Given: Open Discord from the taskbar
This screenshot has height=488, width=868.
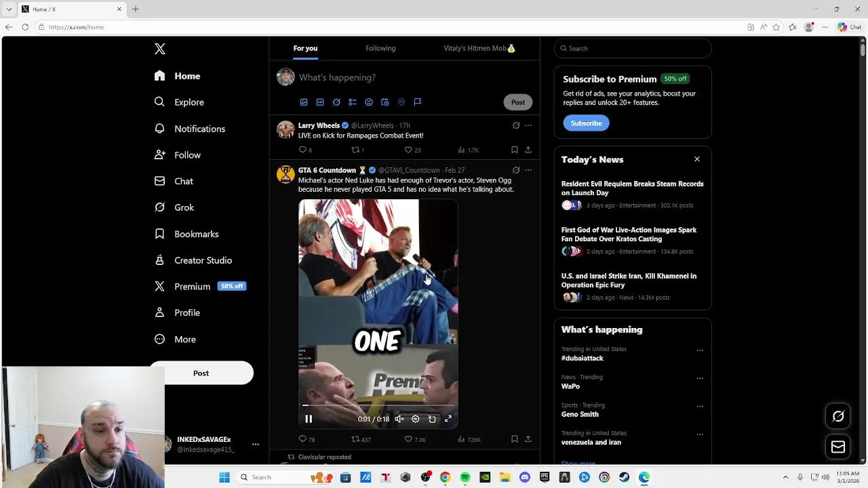Looking at the screenshot, I should point(525,477).
